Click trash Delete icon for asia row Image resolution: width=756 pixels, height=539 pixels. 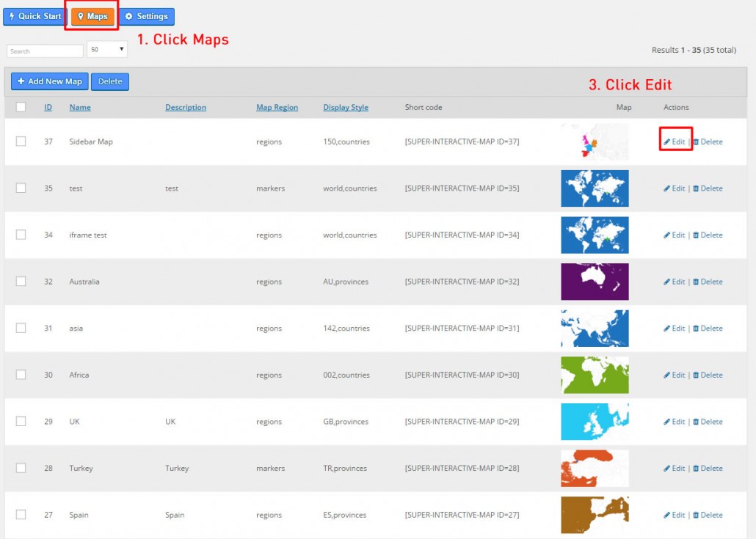696,329
